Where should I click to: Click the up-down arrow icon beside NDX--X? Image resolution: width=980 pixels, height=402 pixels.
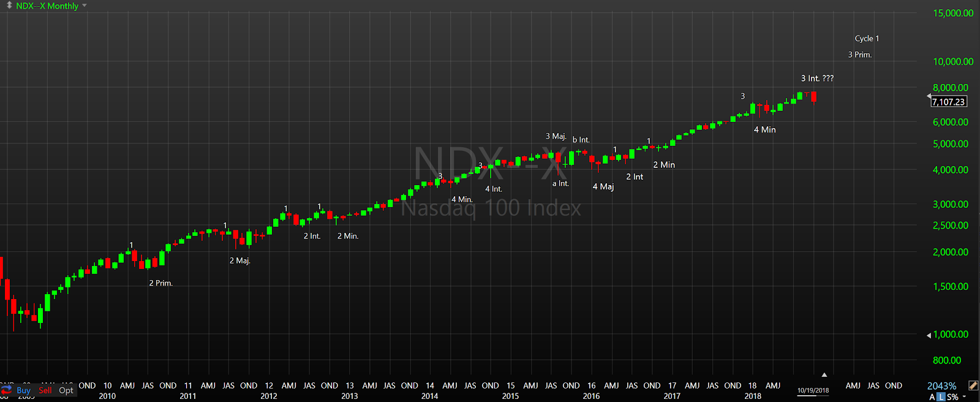pyautogui.click(x=9, y=6)
